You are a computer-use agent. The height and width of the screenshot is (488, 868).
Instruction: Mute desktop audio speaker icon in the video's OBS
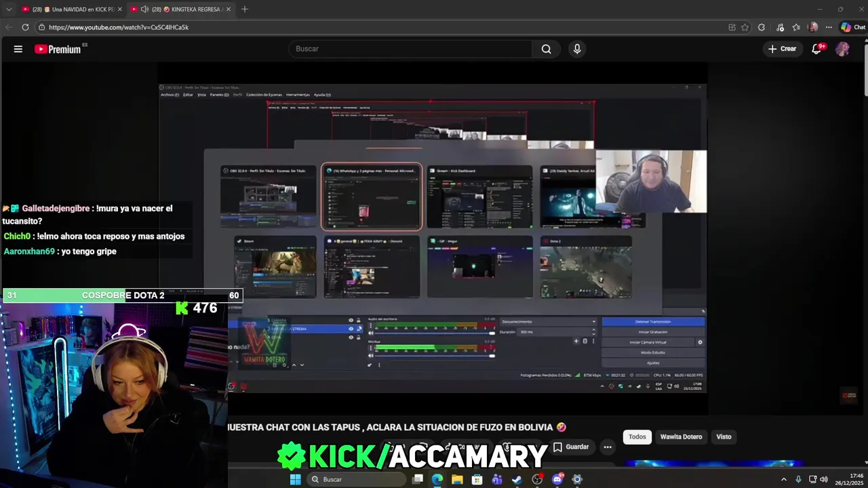[x=370, y=333]
